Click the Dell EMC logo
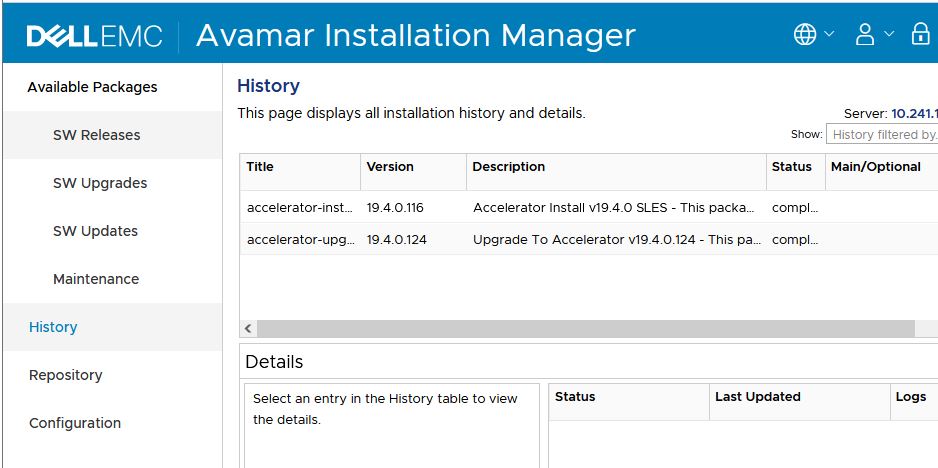This screenshot has width=938, height=468. pyautogui.click(x=95, y=37)
